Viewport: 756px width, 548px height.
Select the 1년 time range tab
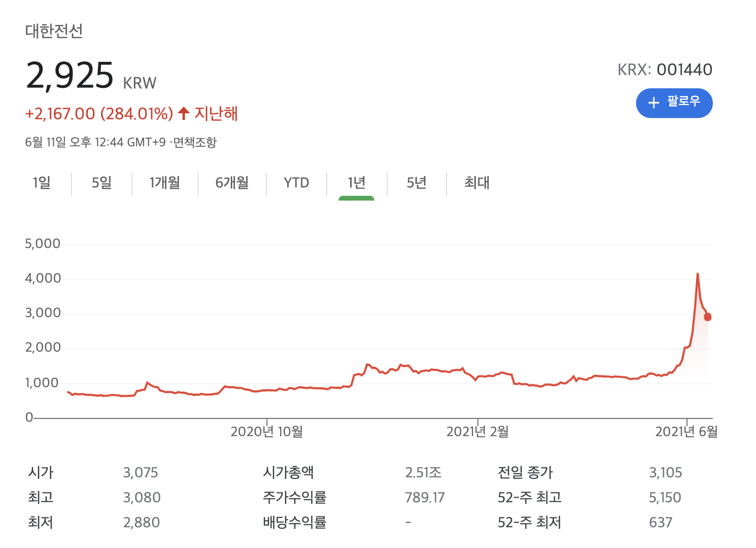pyautogui.click(x=356, y=183)
